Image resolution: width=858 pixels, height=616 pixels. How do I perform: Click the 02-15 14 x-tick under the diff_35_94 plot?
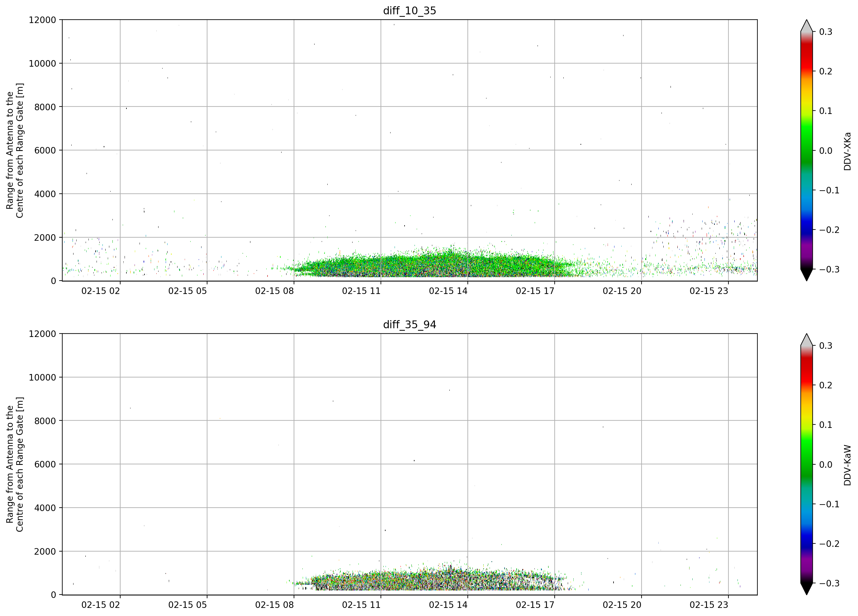[448, 605]
